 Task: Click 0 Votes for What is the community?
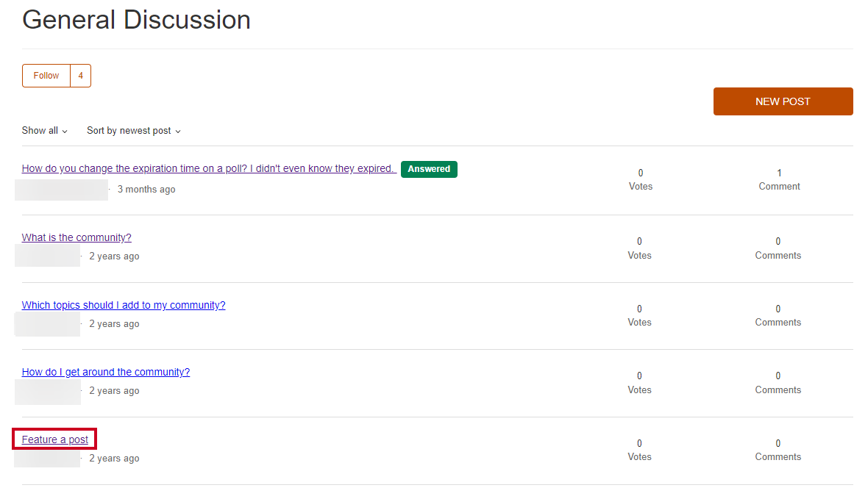pyautogui.click(x=639, y=248)
